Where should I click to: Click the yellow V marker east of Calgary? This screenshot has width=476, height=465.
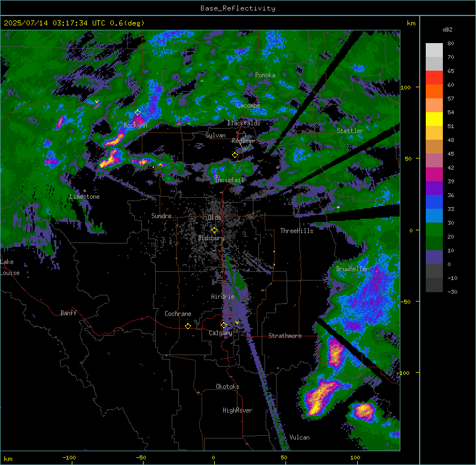237,323
